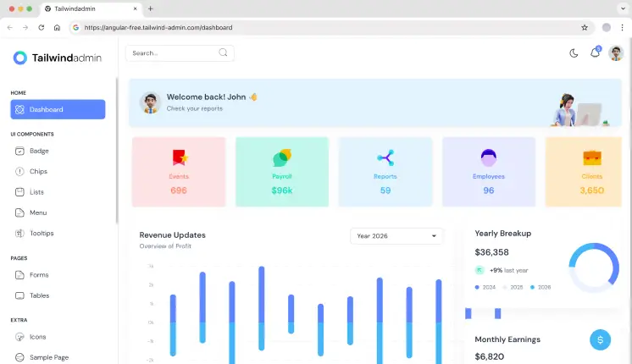The height and width of the screenshot is (364, 632).
Task: Click the Forms sidebar icon
Action: coord(19,275)
